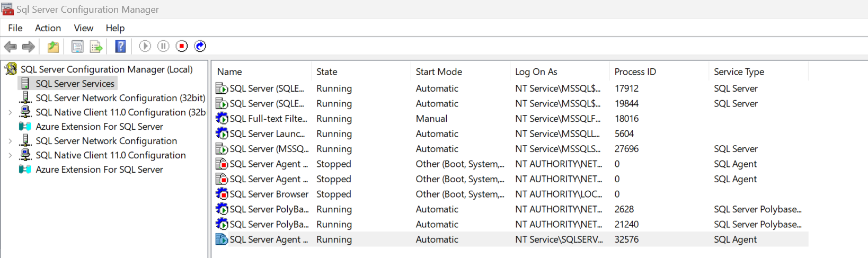Click the Process ID 32576 cell

tap(626, 240)
